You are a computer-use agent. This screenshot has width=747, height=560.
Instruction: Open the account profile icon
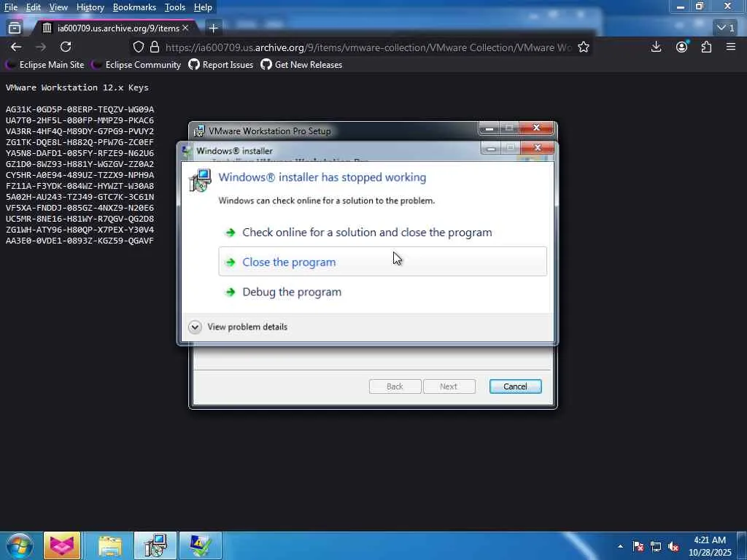[682, 47]
